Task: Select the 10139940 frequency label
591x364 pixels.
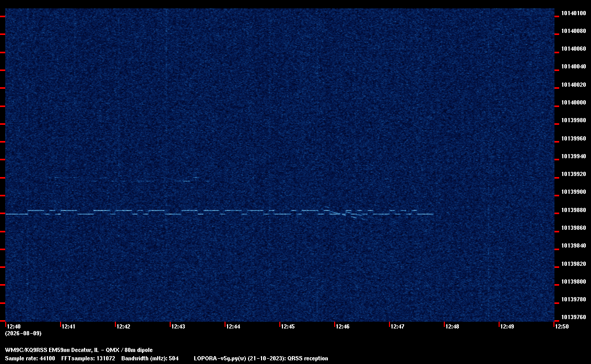Action: point(574,156)
